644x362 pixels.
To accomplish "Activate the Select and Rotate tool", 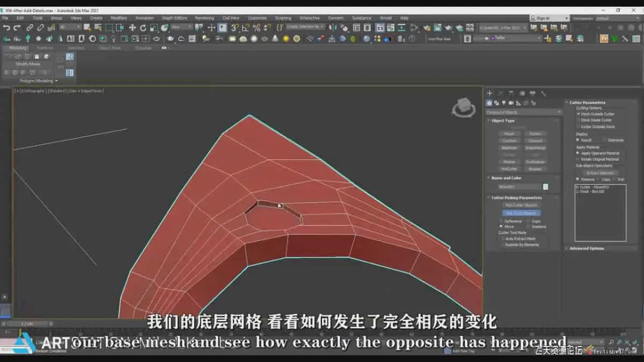I will (143, 28).
